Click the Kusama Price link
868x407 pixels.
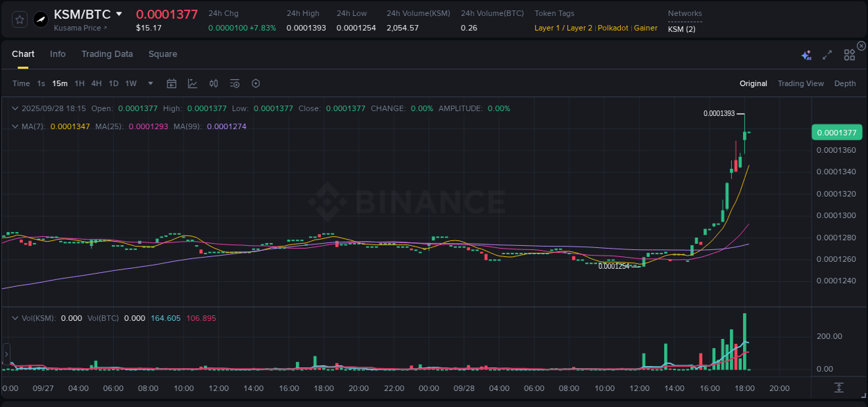click(x=77, y=28)
